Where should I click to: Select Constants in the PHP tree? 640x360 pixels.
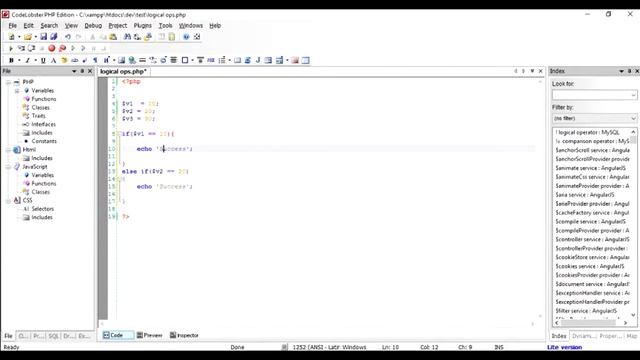(44, 141)
